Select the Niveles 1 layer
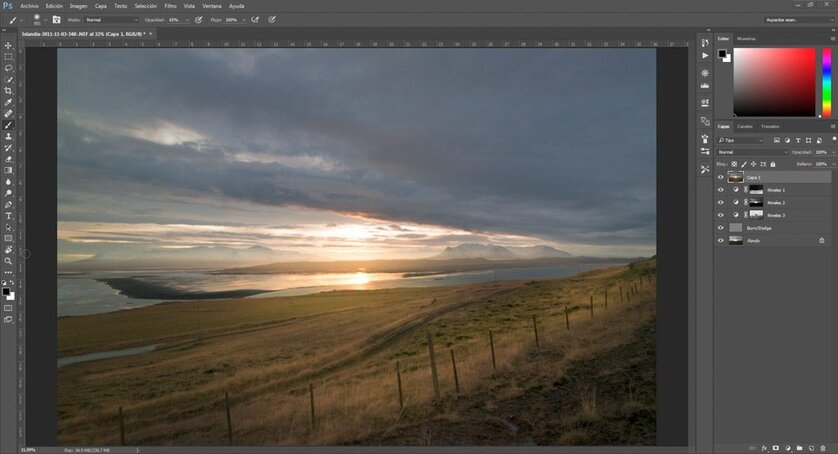 [x=776, y=189]
